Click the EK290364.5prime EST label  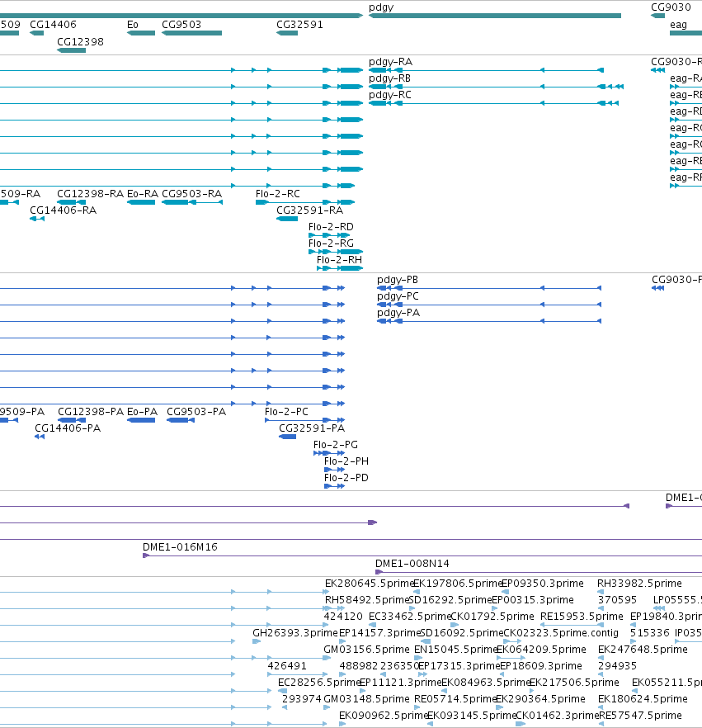click(540, 699)
